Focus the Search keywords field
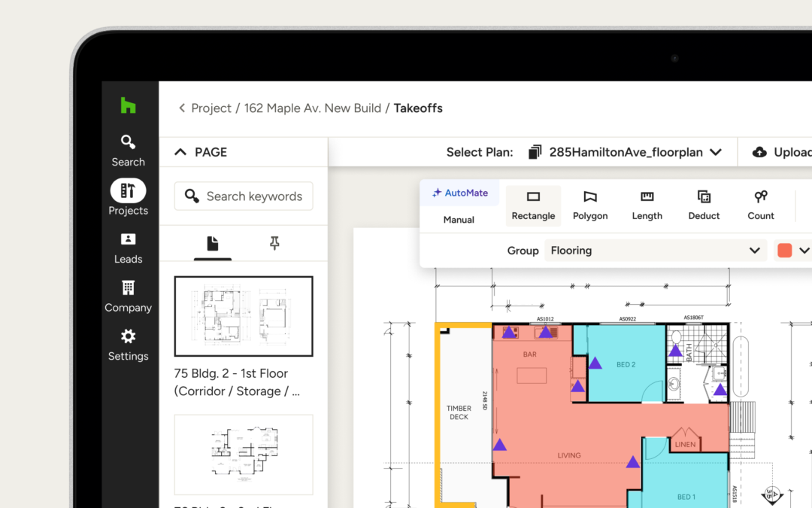 pyautogui.click(x=244, y=196)
